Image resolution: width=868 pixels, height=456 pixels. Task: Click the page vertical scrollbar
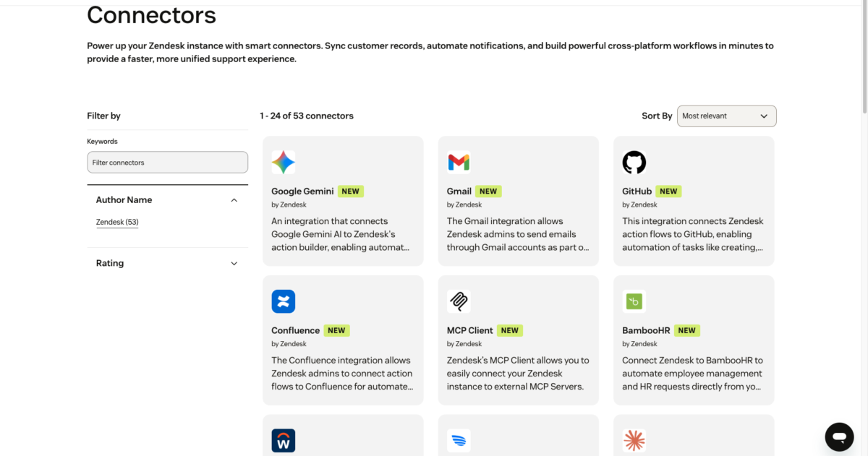tap(864, 58)
